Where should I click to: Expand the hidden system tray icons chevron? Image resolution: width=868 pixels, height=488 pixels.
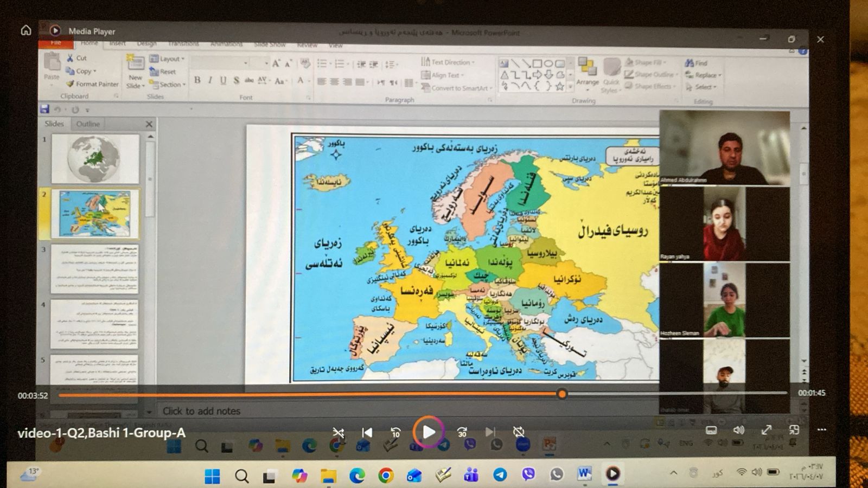click(x=673, y=473)
